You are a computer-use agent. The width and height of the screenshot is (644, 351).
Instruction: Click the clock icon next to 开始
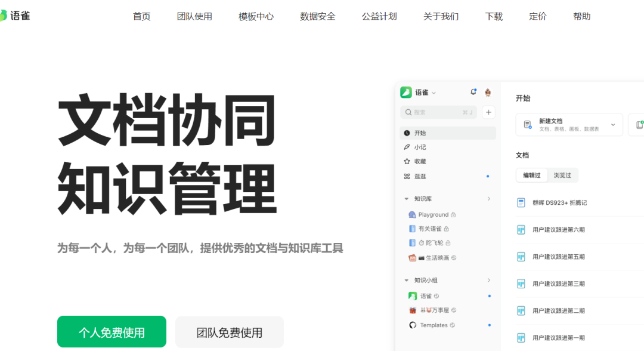[407, 133]
